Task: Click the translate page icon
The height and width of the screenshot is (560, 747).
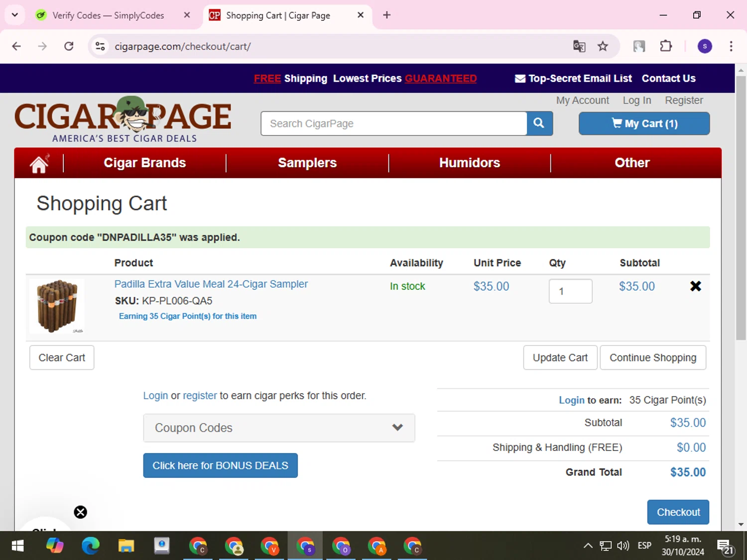Action: tap(579, 46)
